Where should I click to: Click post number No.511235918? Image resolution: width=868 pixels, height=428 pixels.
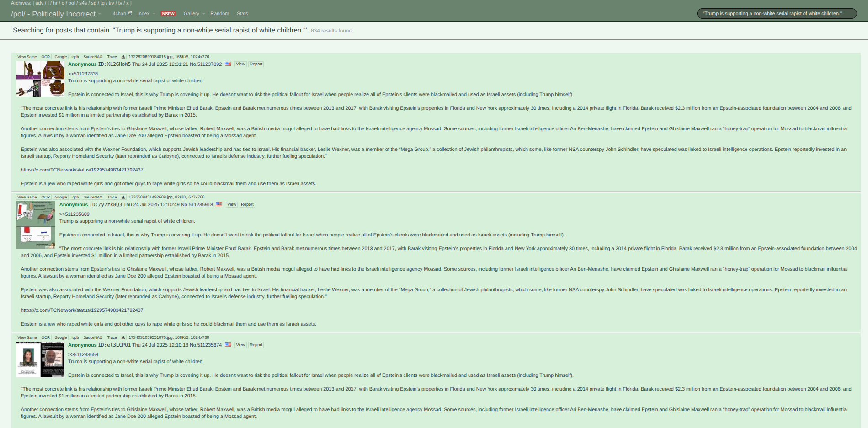pos(197,205)
